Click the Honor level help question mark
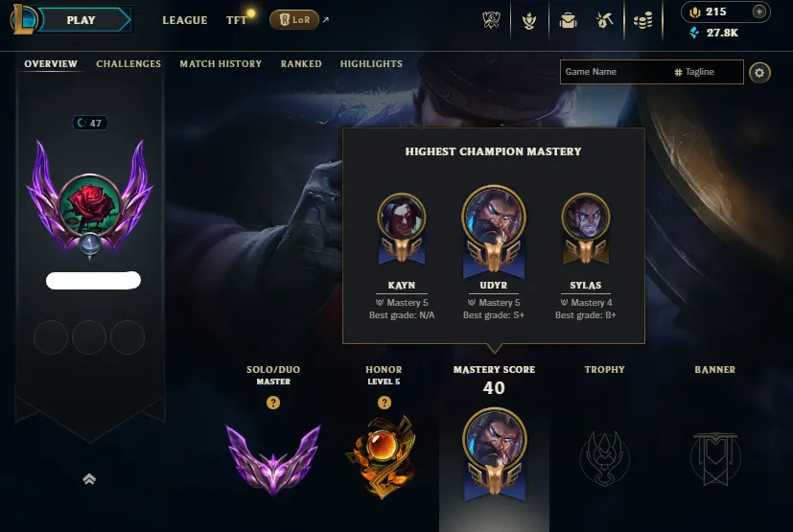The image size is (793, 532). pos(385,403)
